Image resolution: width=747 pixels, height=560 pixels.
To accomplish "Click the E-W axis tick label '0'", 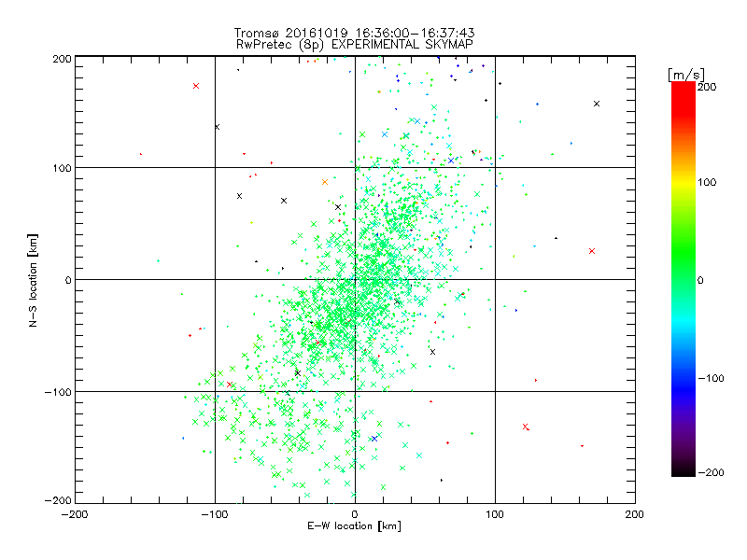I will pos(355,514).
